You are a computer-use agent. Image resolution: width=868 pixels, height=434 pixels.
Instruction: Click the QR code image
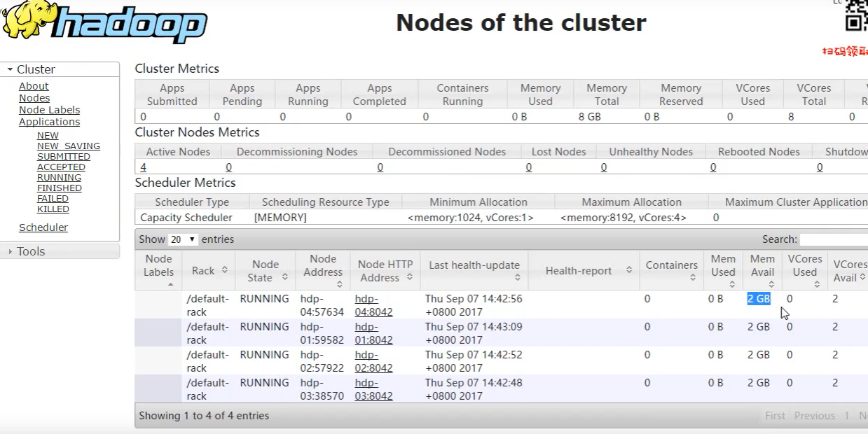pyautogui.click(x=857, y=16)
